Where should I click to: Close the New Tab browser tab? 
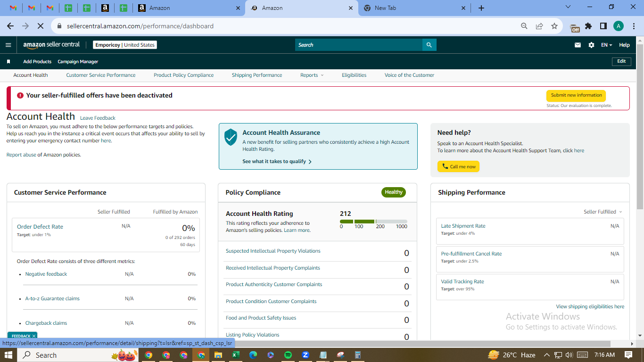coord(463,8)
